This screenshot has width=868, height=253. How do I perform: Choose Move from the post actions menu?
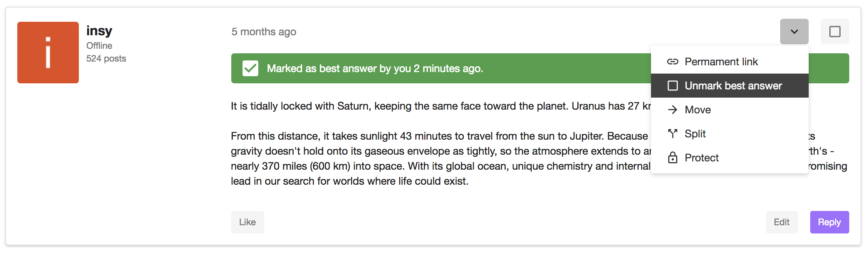coord(698,110)
